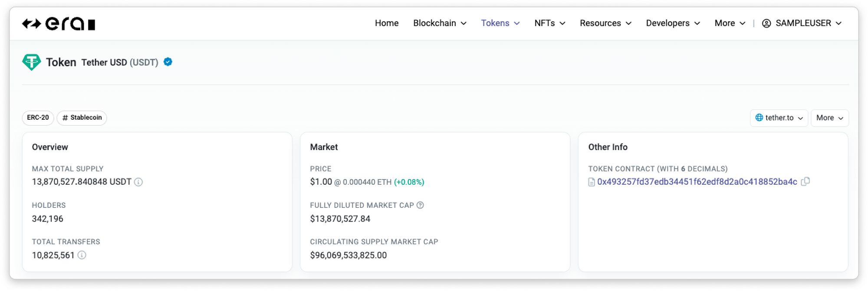Click the Tether USDT token logo
The width and height of the screenshot is (868, 291).
pos(31,62)
